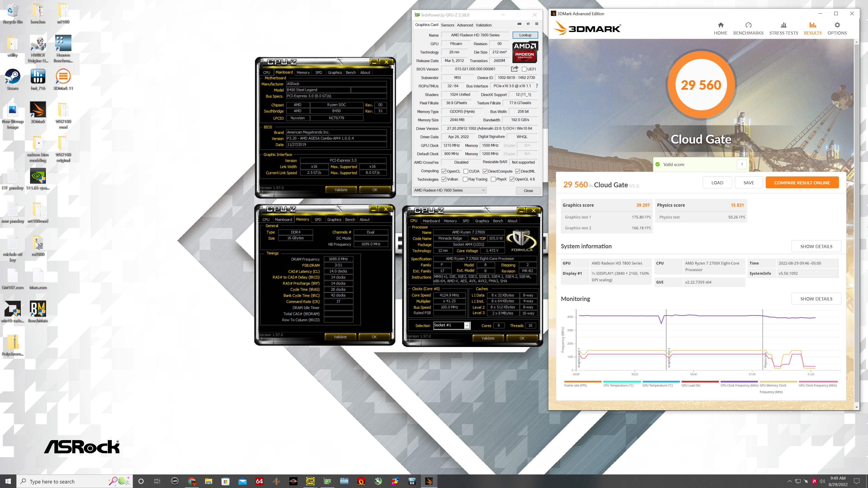Open GPU selection dropdown in GPU-Z
The image size is (868, 488).
(x=450, y=190)
